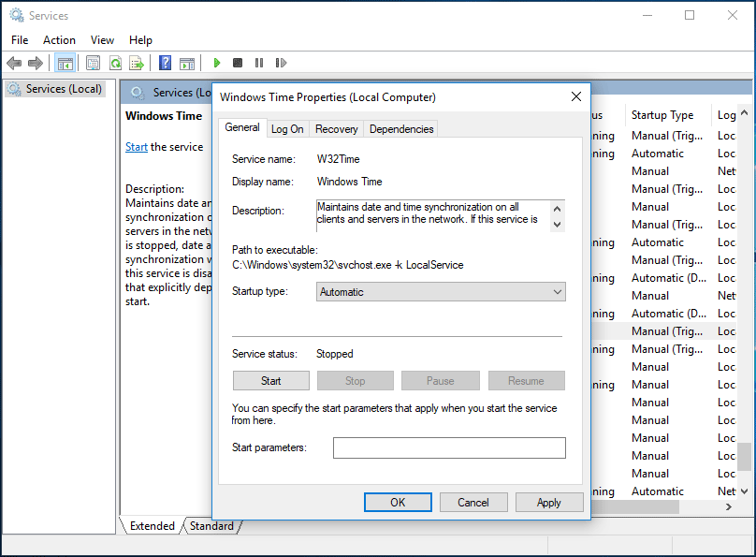The width and height of the screenshot is (756, 557).
Task: Click OK in the properties dialog
Action: click(x=398, y=503)
